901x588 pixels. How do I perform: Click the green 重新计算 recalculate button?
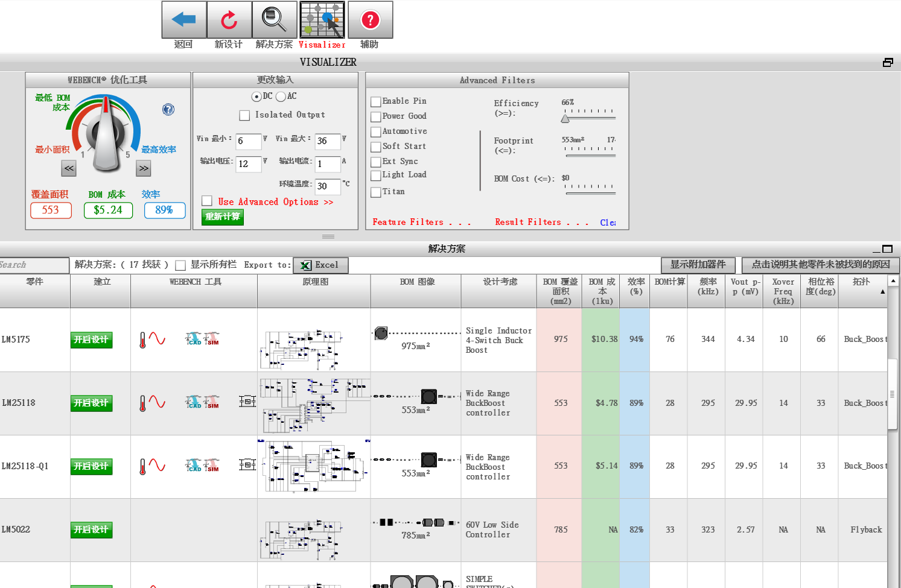223,217
